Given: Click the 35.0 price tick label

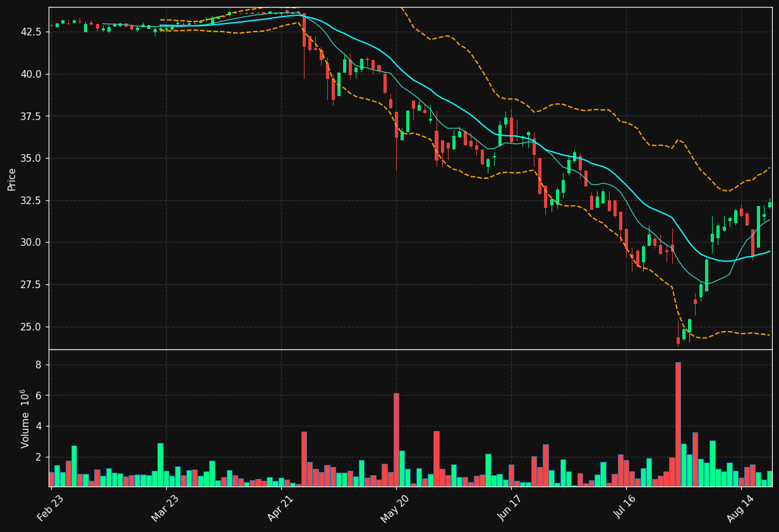Looking at the screenshot, I should 31,158.
